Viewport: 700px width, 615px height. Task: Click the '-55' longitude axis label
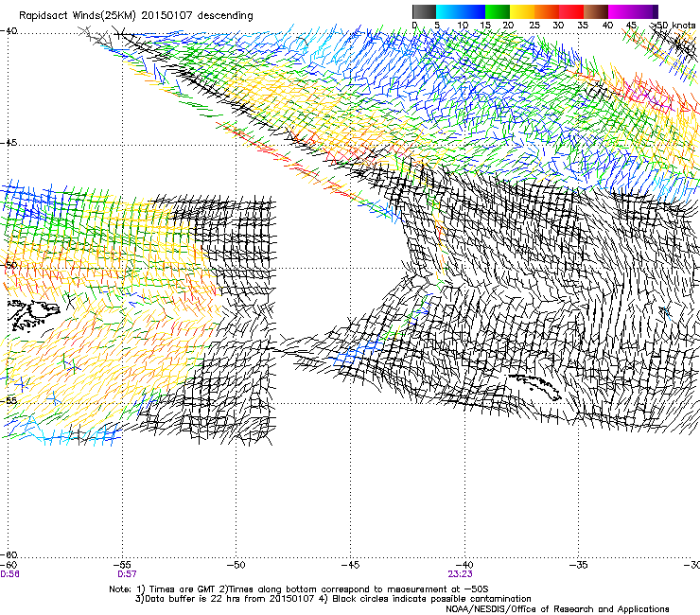tap(122, 565)
